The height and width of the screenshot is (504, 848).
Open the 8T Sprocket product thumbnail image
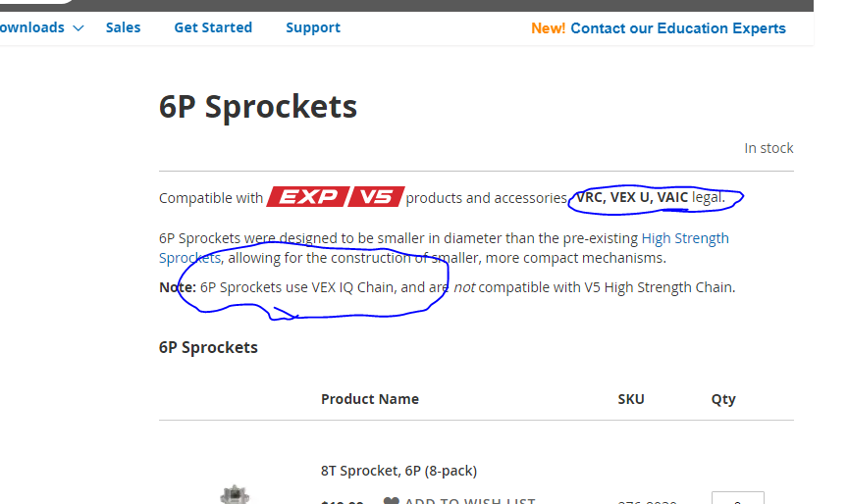[x=235, y=494]
